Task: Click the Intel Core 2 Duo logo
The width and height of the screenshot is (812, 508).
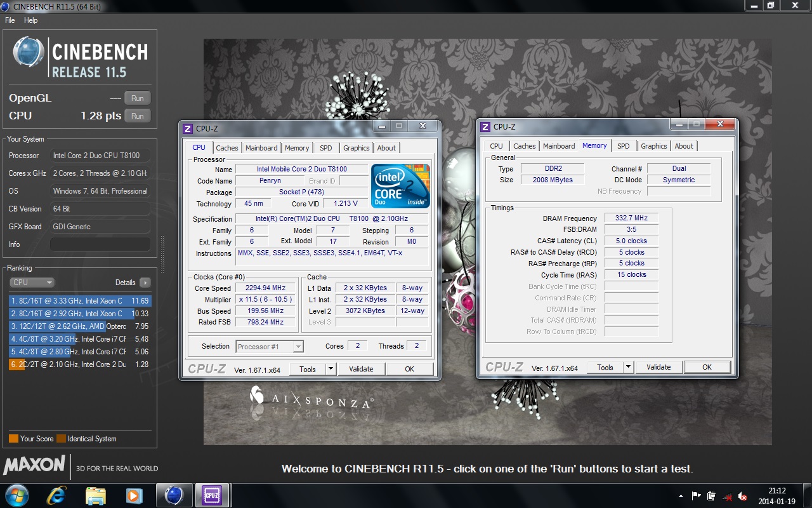Action: click(401, 185)
